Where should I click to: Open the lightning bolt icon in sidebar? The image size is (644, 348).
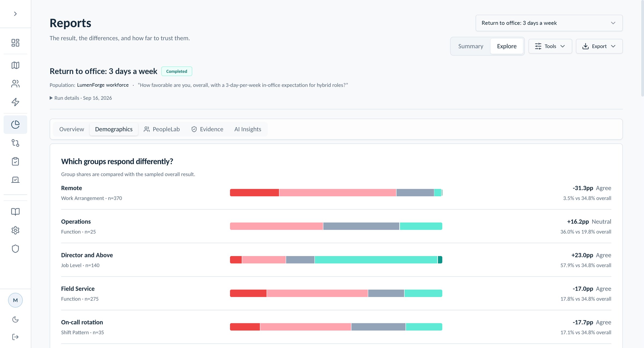15,102
